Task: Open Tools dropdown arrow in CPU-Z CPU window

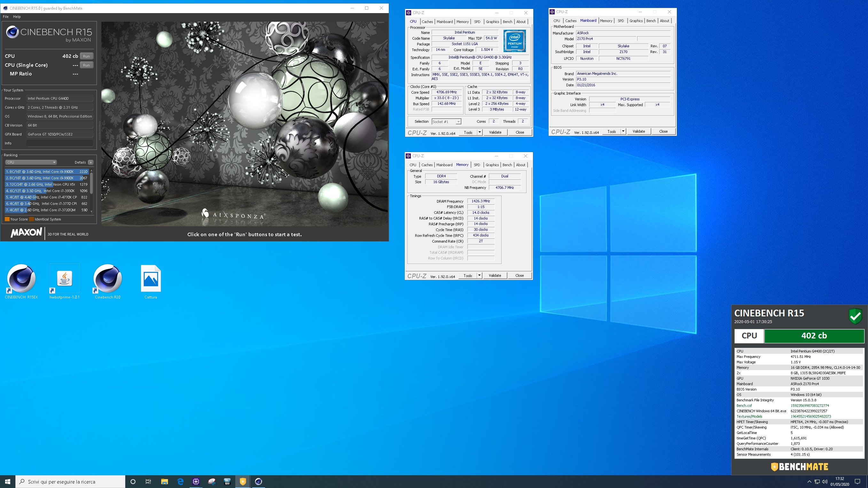Action: click(480, 132)
